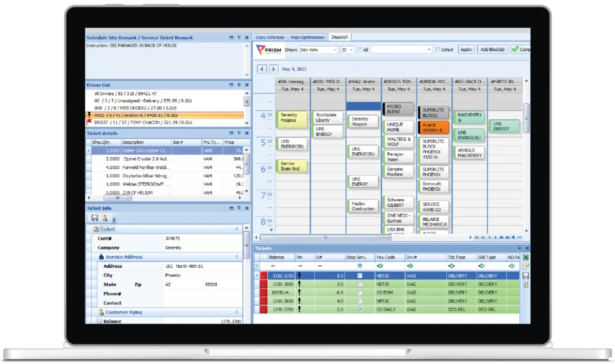615x364 pixels.
Task: Toggle Stop Serv. checkbox for CC-EOM row
Action: coord(360,292)
